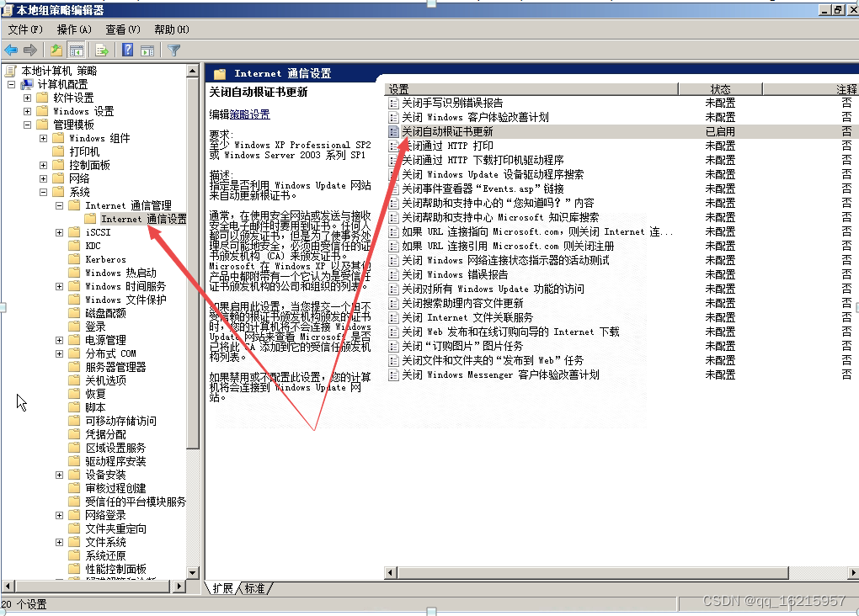Select the Internet 通信设置 tree item
Screen dimensions: 859x616
pos(143,219)
